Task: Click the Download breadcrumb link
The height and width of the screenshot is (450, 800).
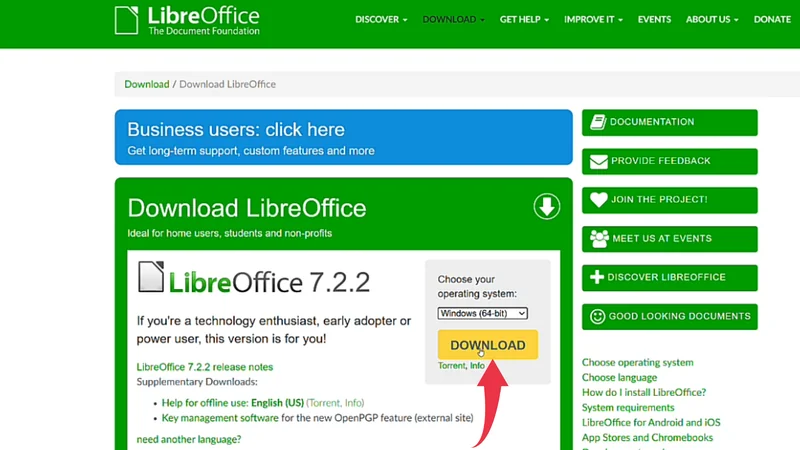Action: click(146, 85)
